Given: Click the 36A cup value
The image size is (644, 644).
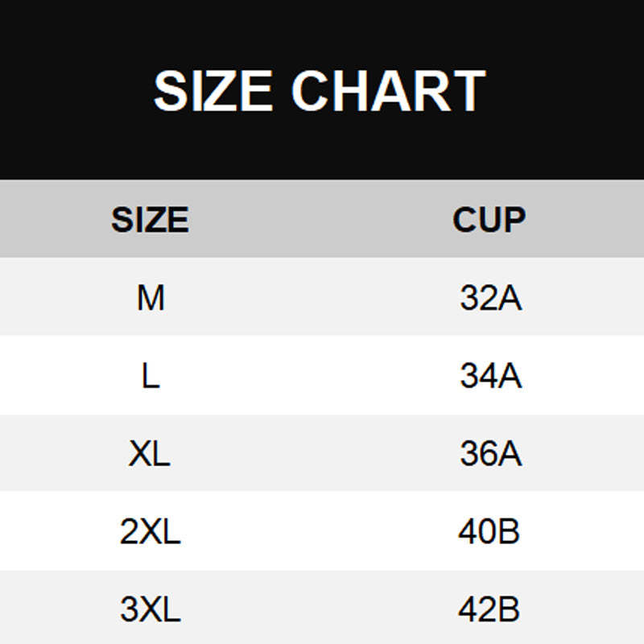Looking at the screenshot, I should [490, 455].
